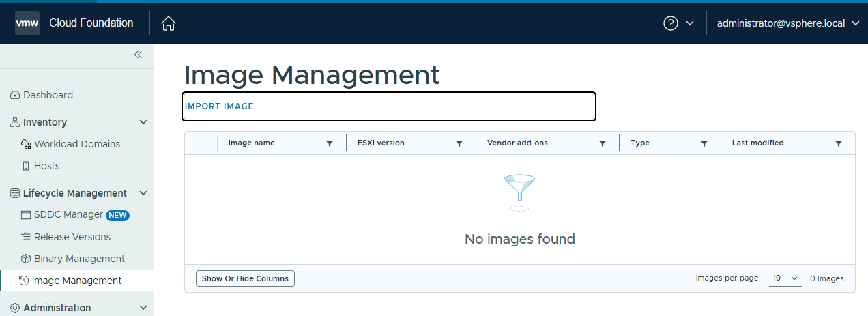Filter the ESXi version column

pos(459,144)
